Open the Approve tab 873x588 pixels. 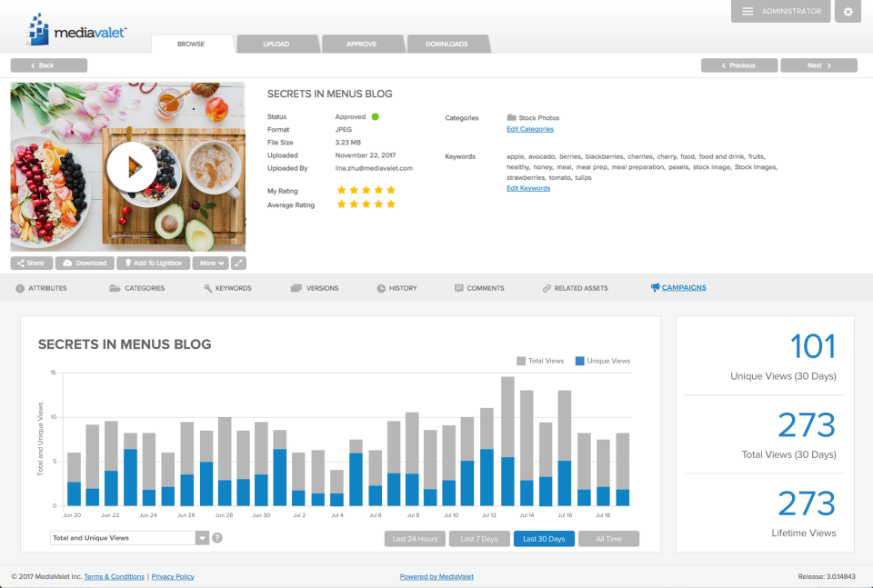(x=361, y=44)
